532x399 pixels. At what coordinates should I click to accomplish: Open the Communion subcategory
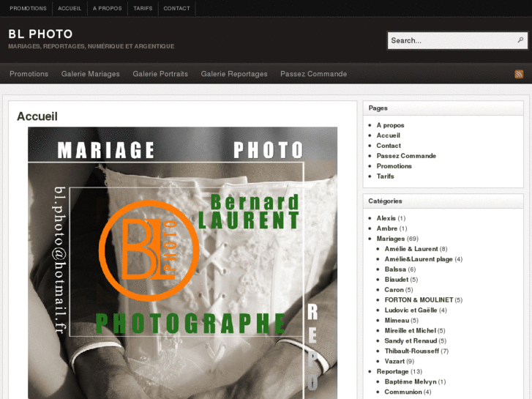tap(403, 392)
